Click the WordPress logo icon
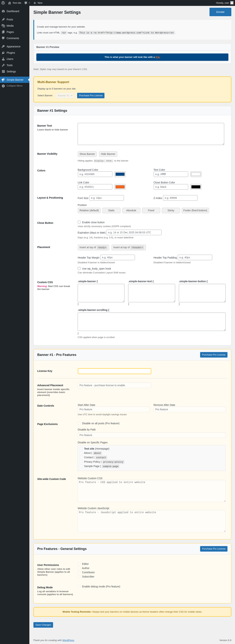Image resolution: width=235 pixels, height=644 pixels. tap(3, 3)
